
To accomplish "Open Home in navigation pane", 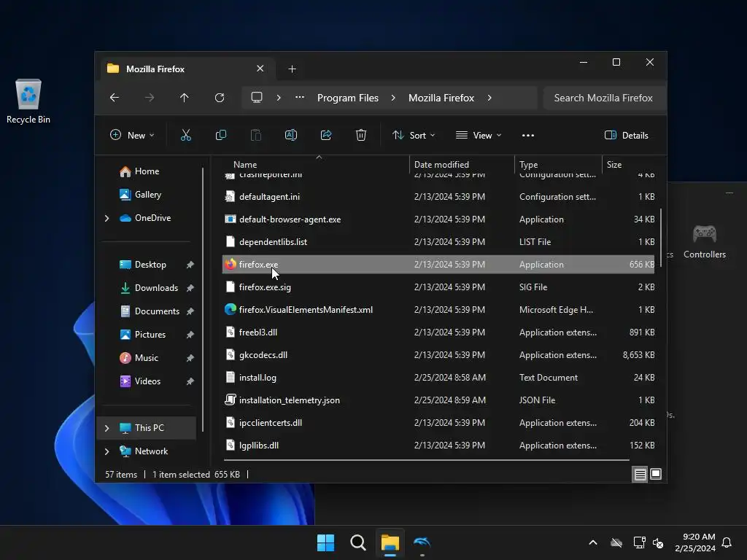I will (x=147, y=171).
